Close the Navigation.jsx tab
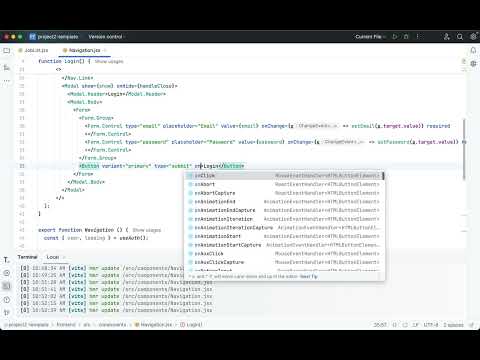The image size is (480, 360). point(105,50)
